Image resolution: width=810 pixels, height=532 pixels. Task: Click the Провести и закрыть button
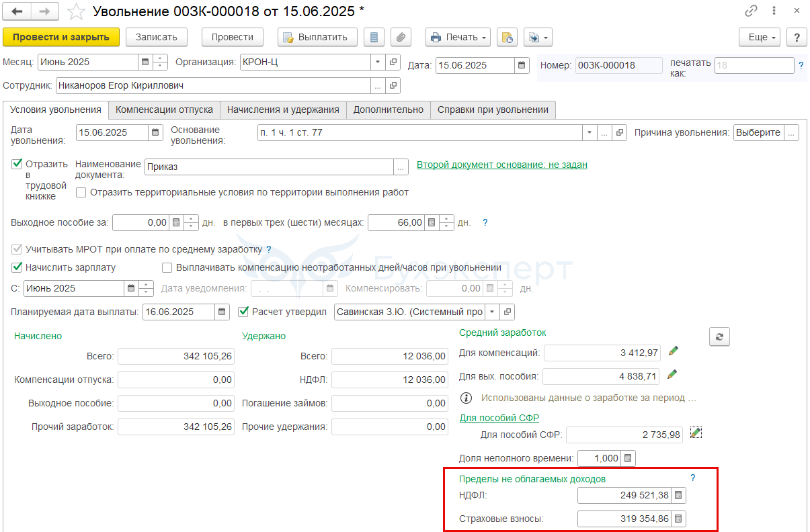pos(61,37)
